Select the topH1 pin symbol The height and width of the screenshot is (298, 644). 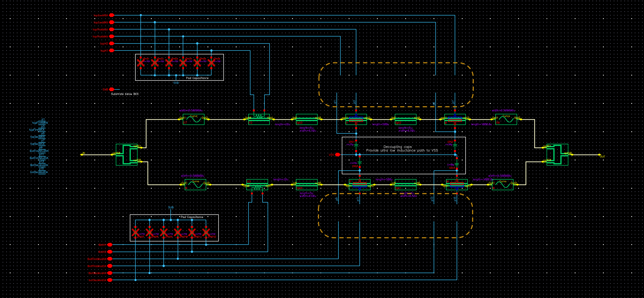[112, 51]
